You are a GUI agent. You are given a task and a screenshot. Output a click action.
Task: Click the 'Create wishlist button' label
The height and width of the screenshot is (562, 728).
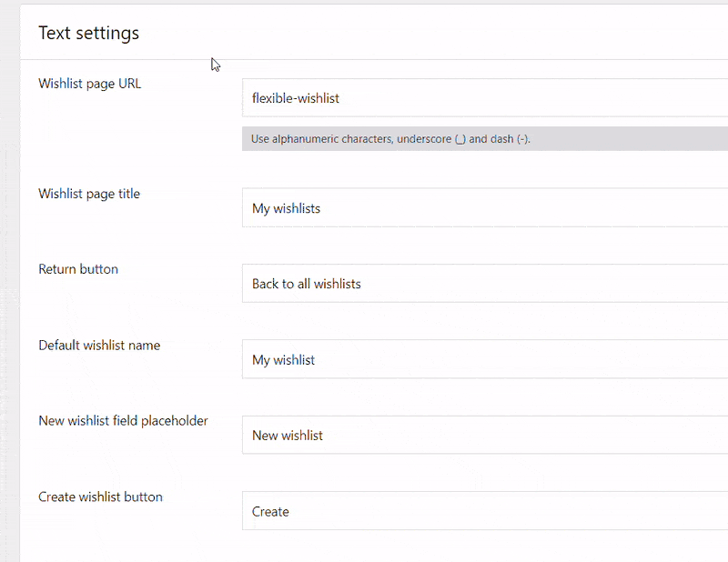pos(100,497)
